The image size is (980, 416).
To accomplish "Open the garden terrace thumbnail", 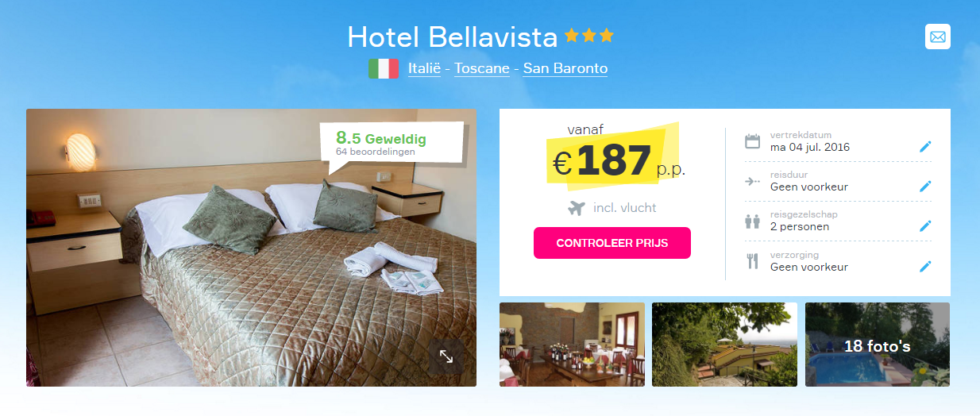I will tap(724, 345).
